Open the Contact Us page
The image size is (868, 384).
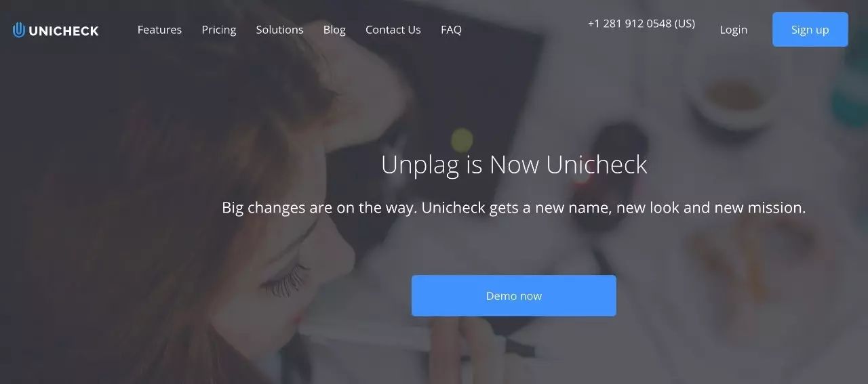tap(393, 30)
